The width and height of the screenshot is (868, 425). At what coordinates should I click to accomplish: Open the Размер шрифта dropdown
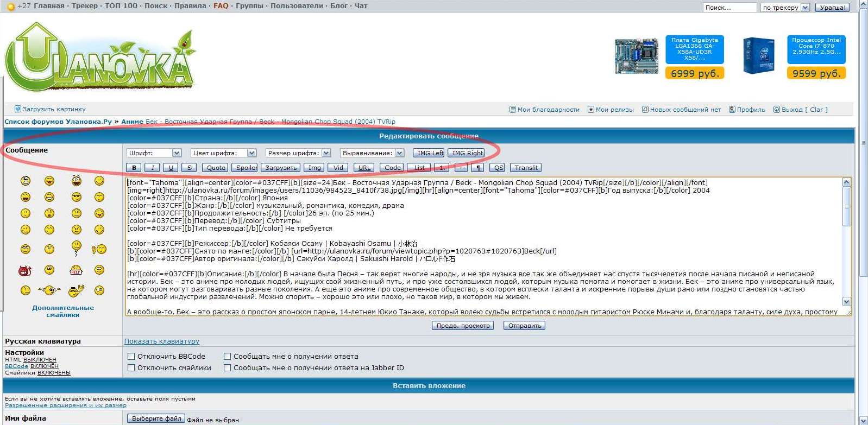pyautogui.click(x=298, y=153)
